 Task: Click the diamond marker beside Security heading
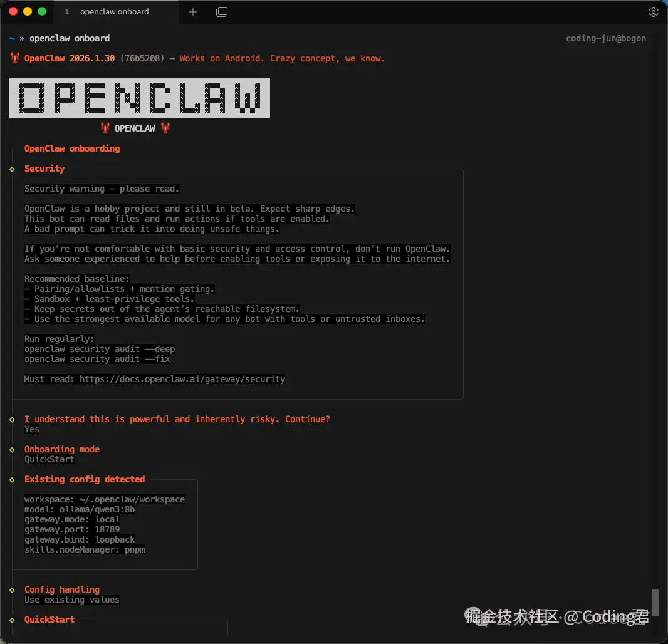(12, 169)
